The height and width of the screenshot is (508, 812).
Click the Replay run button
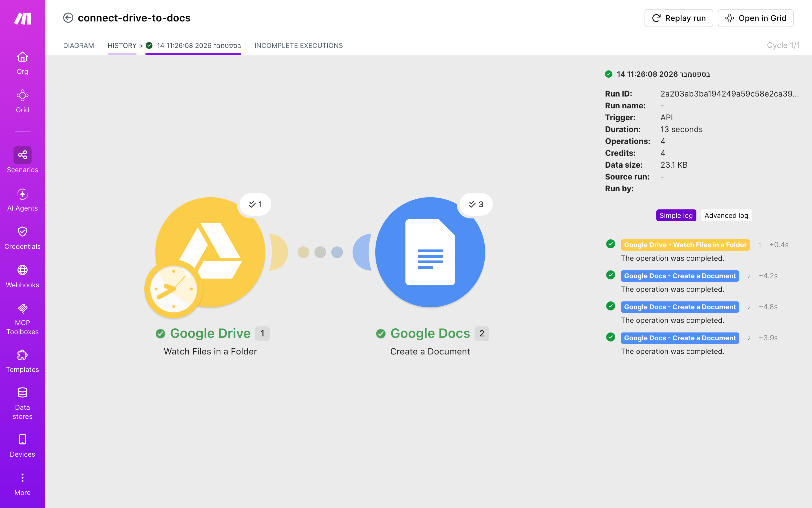[679, 18]
